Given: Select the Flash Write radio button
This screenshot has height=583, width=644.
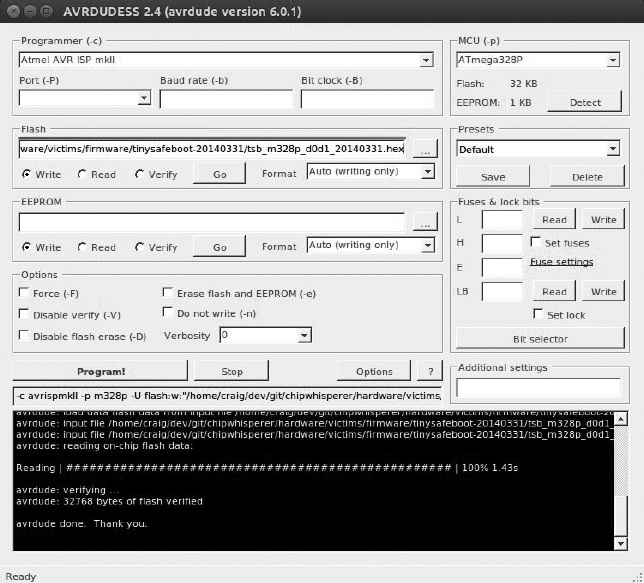Looking at the screenshot, I should [x=26, y=174].
